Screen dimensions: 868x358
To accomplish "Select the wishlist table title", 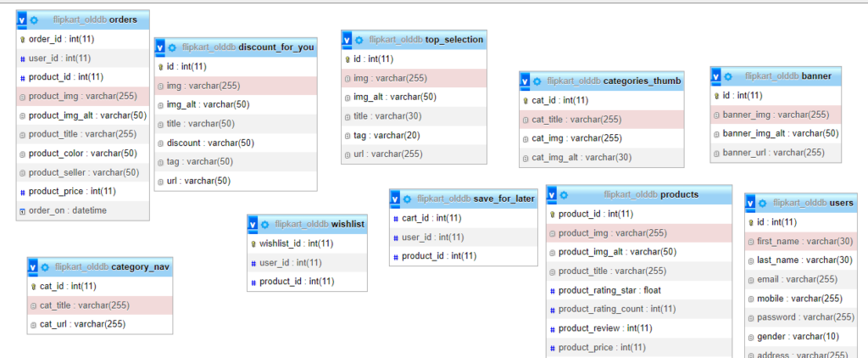I will [320, 225].
